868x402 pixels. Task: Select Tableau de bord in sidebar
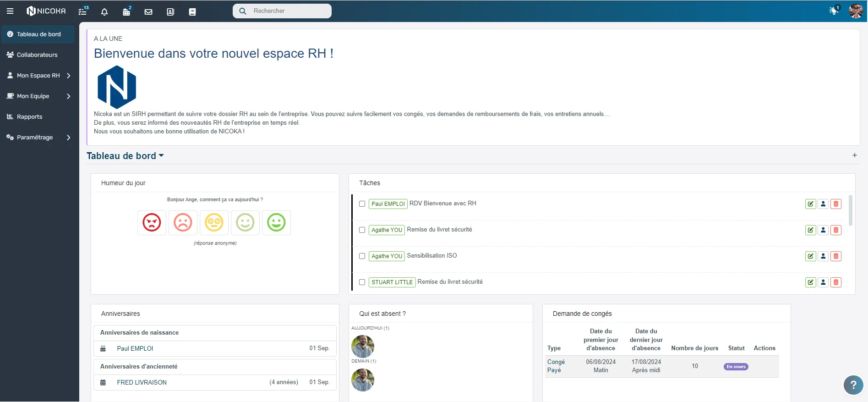[x=38, y=34]
